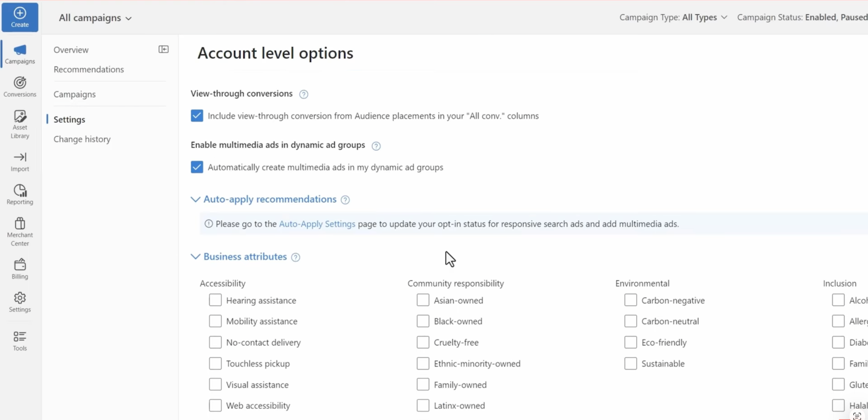Click the Accessibility column heading
The height and width of the screenshot is (420, 868).
click(x=223, y=283)
